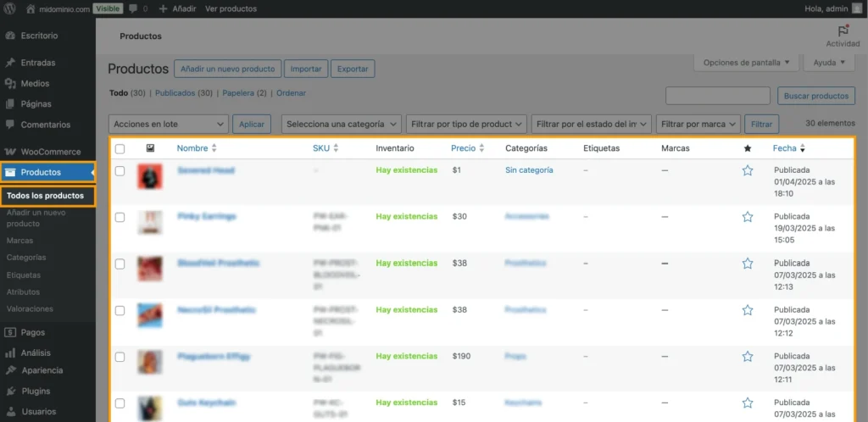
Task: Click Añadir un nuevo producto button
Action: coord(227,69)
